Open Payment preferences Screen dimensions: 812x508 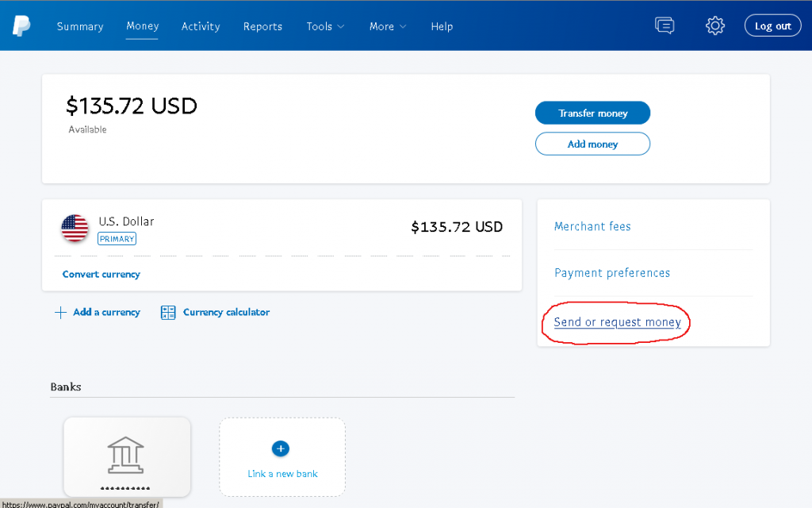coord(611,272)
